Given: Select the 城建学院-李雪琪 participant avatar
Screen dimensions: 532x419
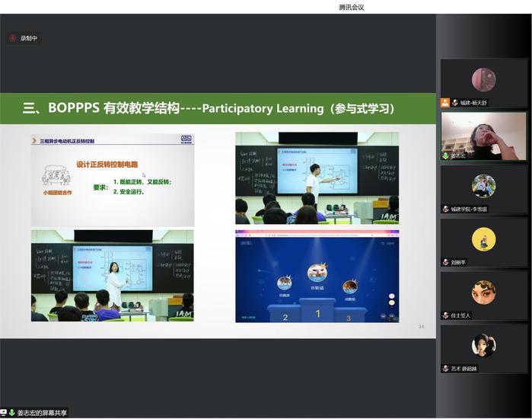Looking at the screenshot, I should (x=483, y=186).
